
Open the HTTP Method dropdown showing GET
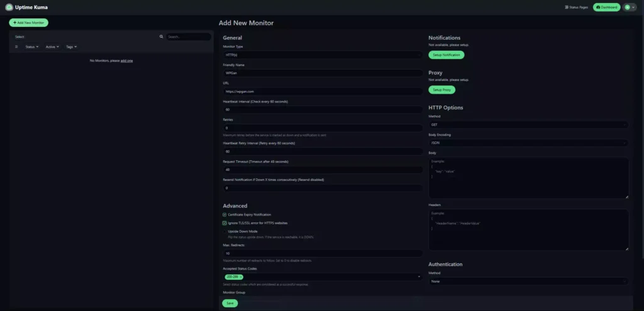point(528,124)
